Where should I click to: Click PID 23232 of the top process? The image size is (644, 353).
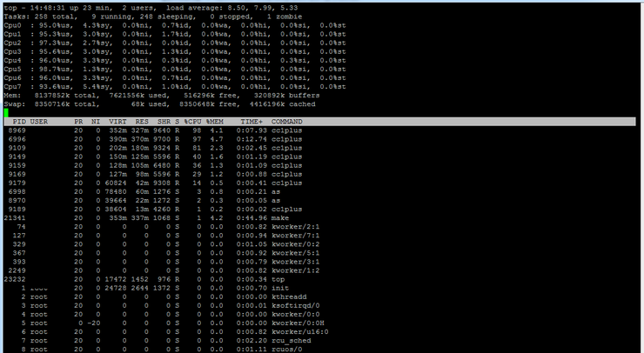coord(15,279)
